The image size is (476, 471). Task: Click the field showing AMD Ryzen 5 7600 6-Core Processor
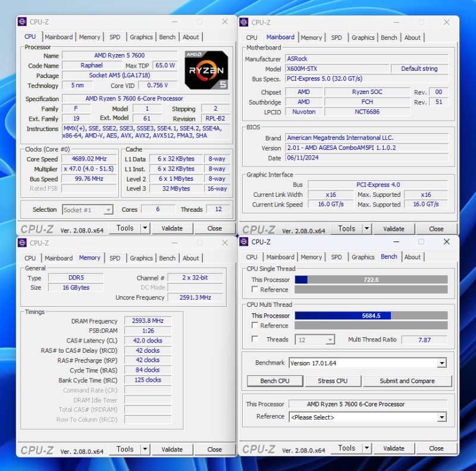tap(368, 404)
